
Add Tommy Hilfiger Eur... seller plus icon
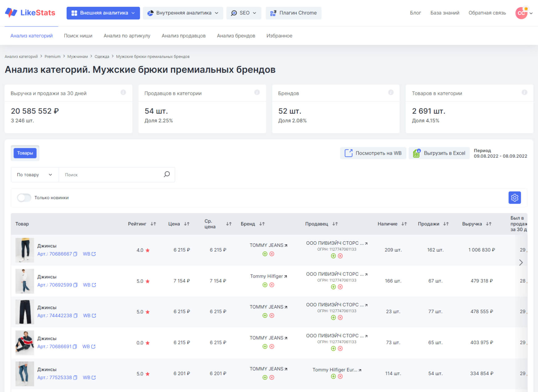pyautogui.click(x=333, y=376)
